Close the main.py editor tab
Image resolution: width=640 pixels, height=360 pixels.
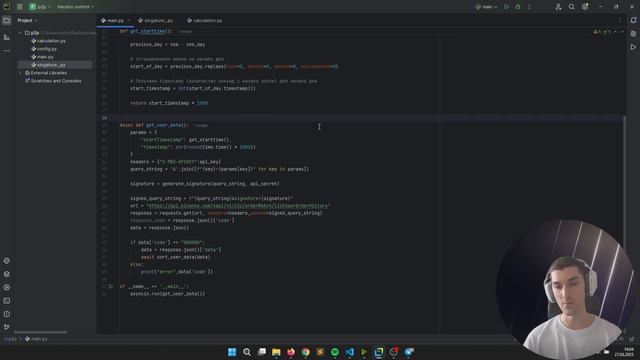129,20
